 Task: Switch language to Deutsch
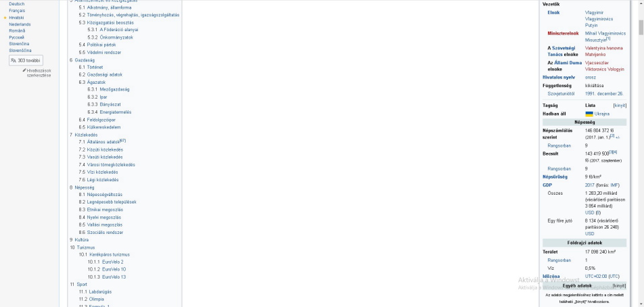coord(16,4)
